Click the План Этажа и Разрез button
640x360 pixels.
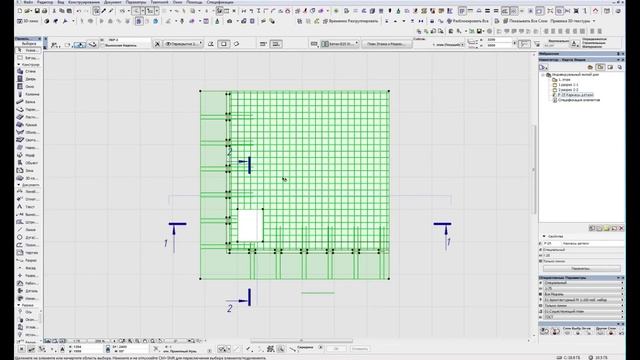coord(386,44)
